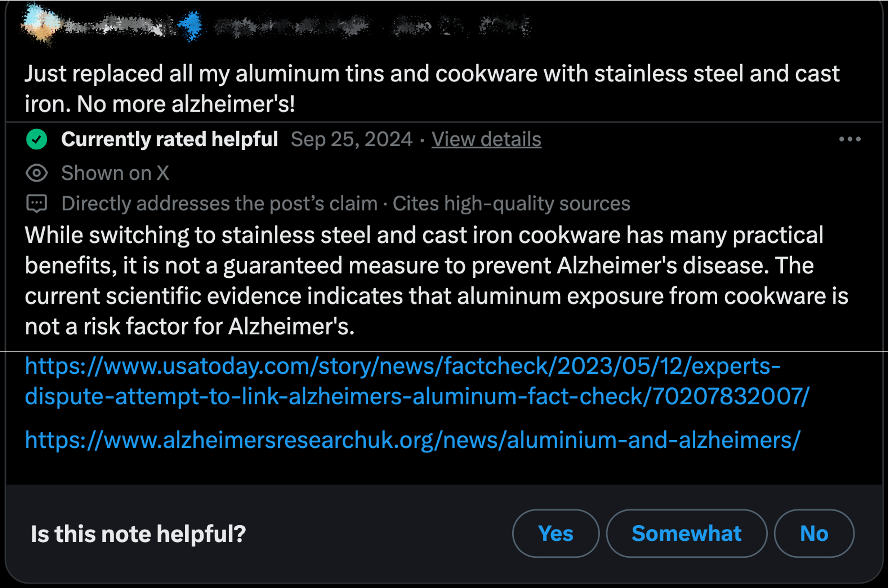Click the note date Sep 25, 2024
The width and height of the screenshot is (889, 588).
point(351,140)
